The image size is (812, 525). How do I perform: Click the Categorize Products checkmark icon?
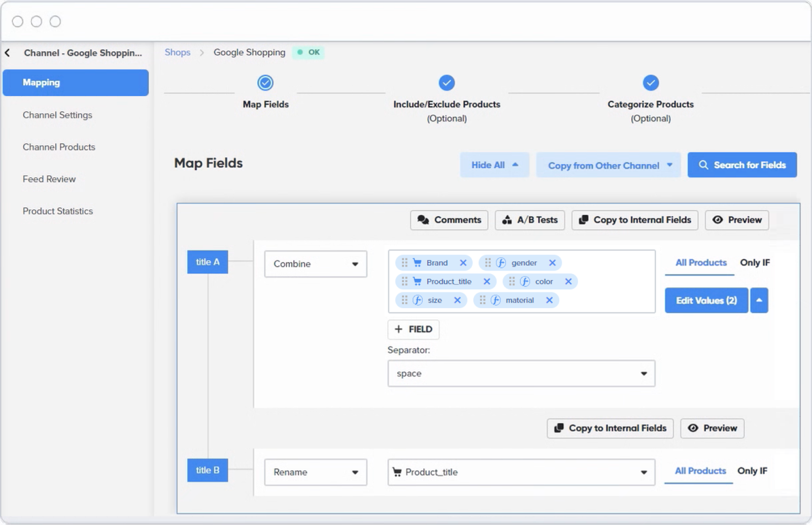coord(650,83)
